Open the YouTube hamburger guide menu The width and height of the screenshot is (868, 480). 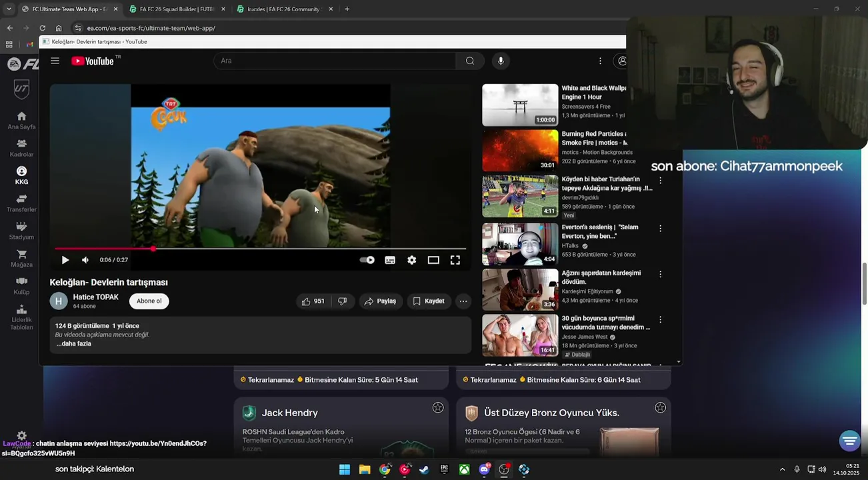pos(55,61)
